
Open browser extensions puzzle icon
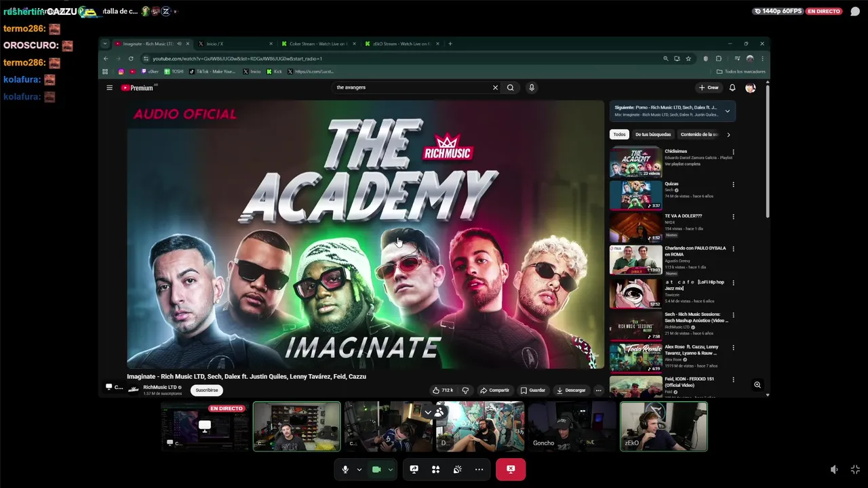pos(719,58)
